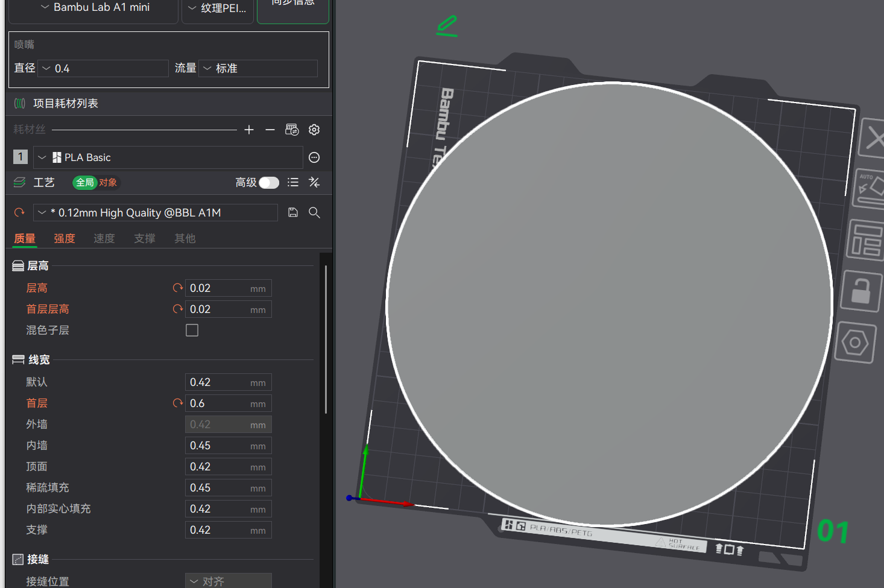Remove a filament with the minus icon

270,130
